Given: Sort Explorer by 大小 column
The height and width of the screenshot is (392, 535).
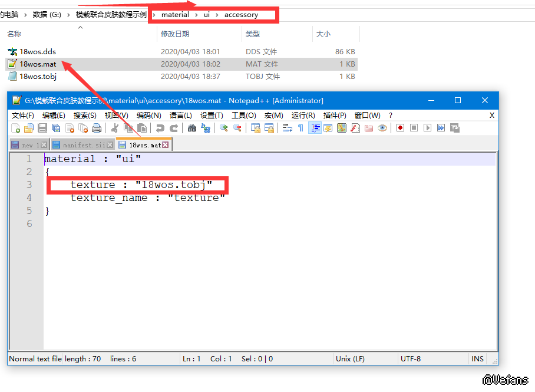Looking at the screenshot, I should [323, 34].
